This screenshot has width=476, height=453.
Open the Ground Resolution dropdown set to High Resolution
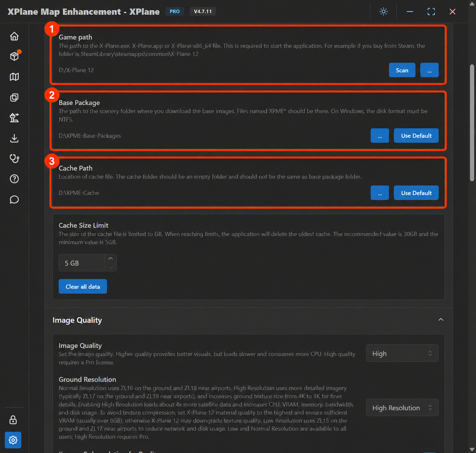[x=402, y=407]
